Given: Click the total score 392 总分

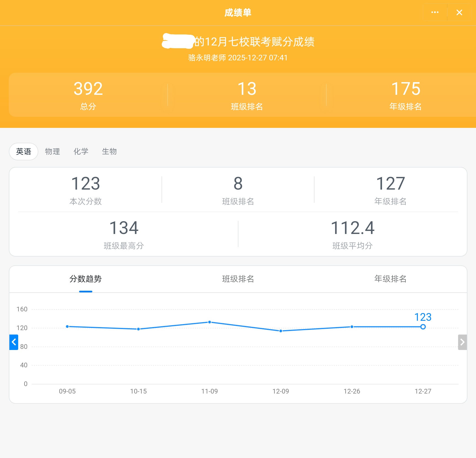Looking at the screenshot, I should [88, 95].
